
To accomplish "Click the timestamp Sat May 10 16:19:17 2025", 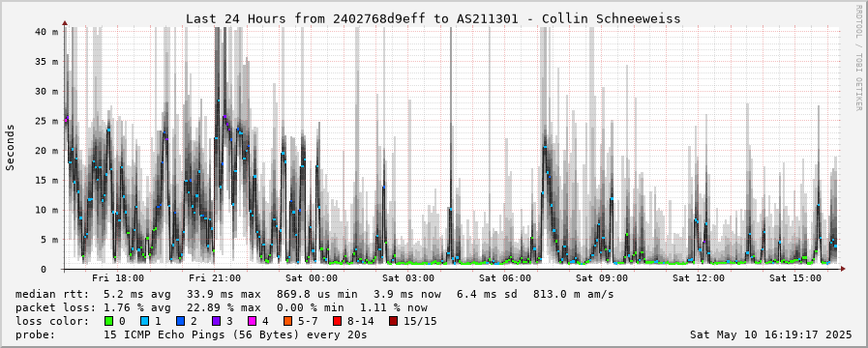I will click(770, 334).
